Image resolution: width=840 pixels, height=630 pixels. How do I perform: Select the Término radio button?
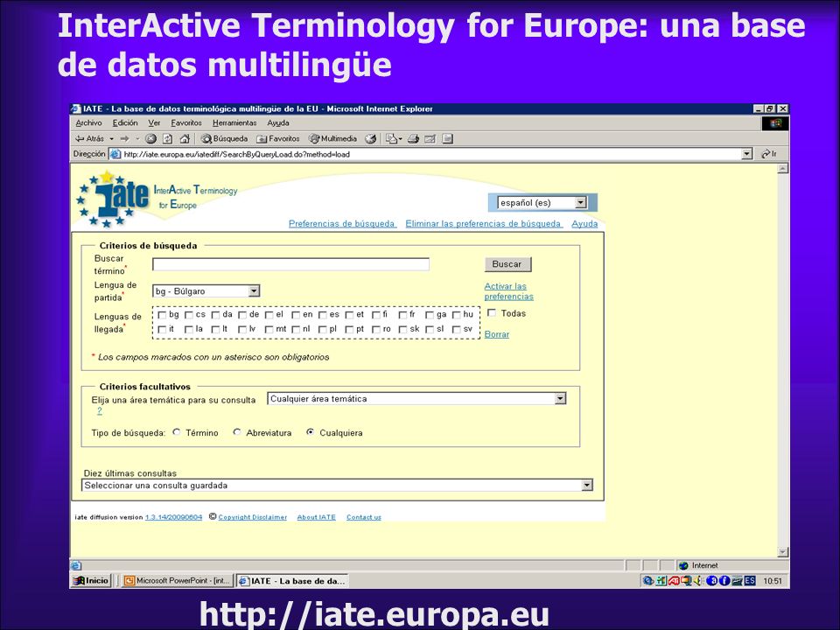point(177,432)
